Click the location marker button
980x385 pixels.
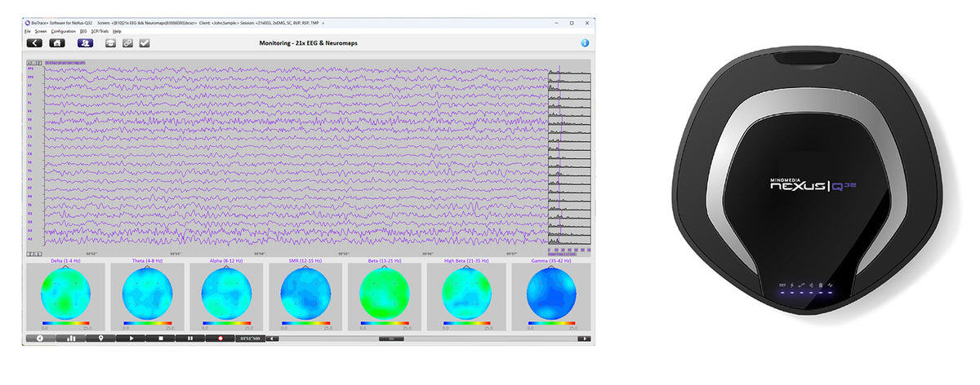click(x=100, y=338)
